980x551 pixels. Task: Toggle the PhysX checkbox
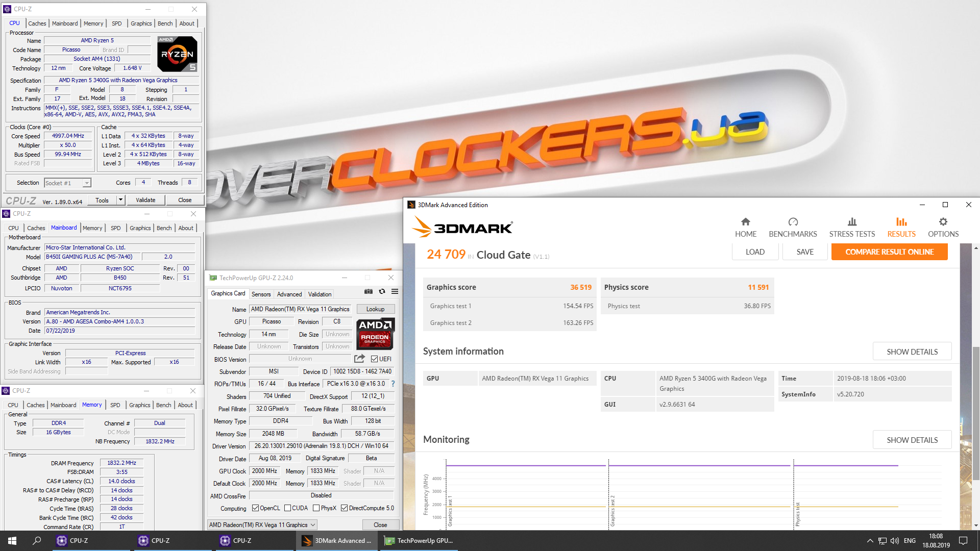click(x=316, y=508)
